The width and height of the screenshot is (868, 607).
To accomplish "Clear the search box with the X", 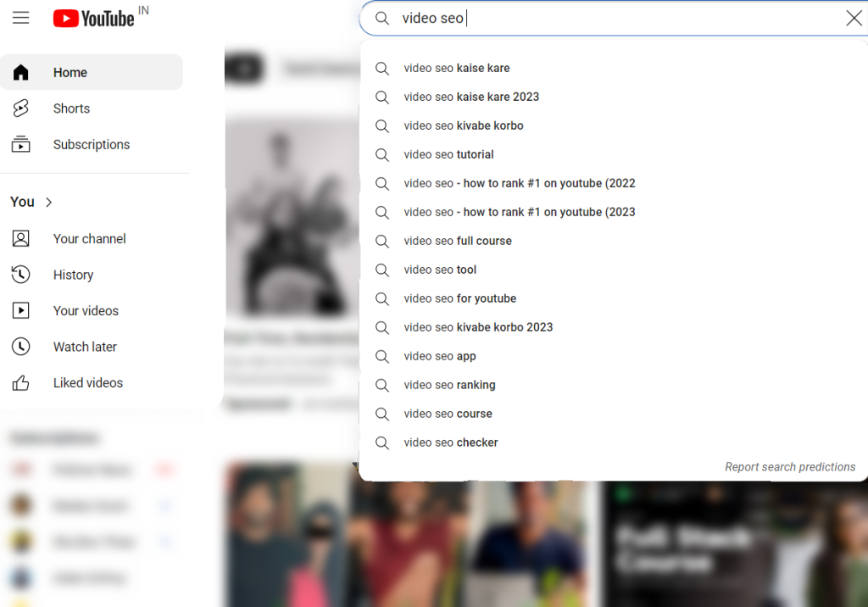I will pyautogui.click(x=854, y=18).
